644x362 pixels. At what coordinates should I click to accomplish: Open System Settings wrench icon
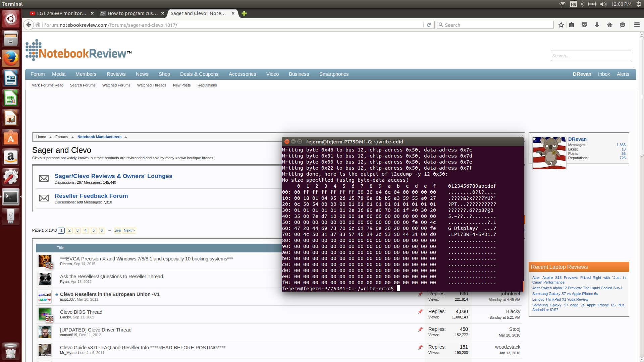pos(11,177)
